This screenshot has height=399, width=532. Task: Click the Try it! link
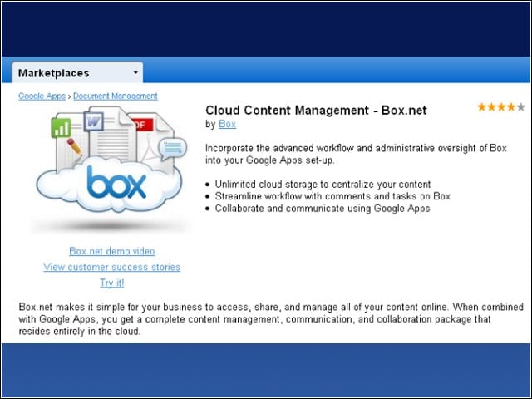coord(112,283)
